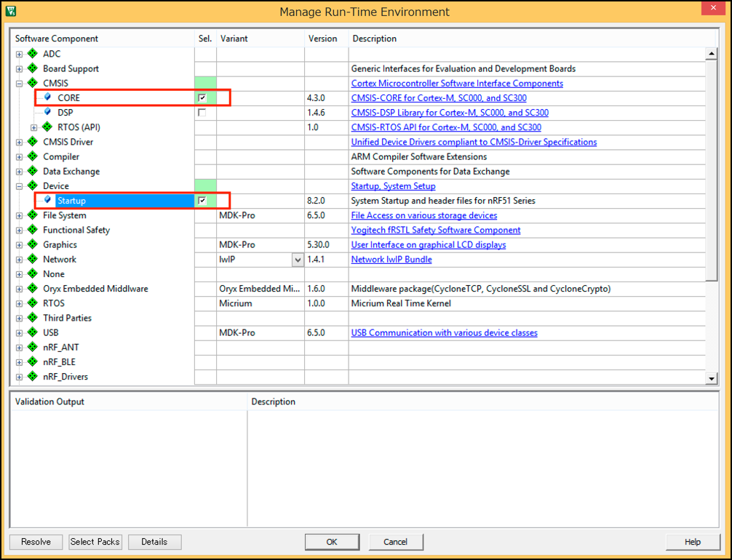Click the blue component icon beside CORE

(x=48, y=97)
